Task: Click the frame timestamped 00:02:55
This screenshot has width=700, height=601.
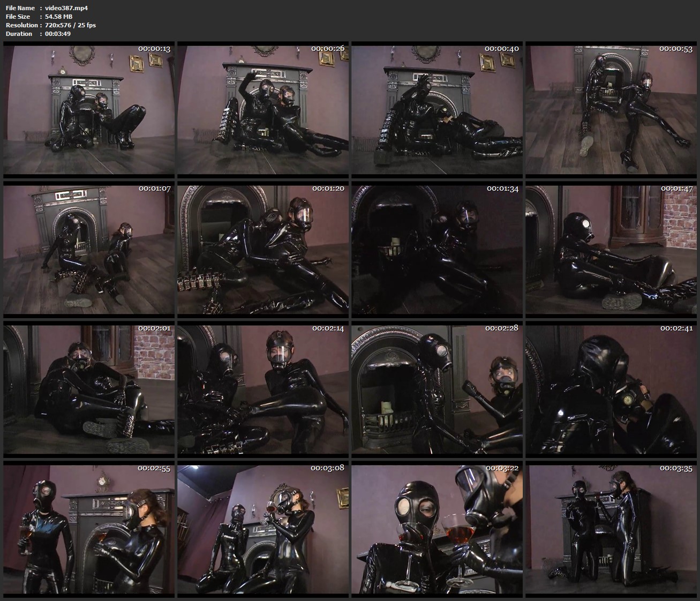Action: pos(89,529)
